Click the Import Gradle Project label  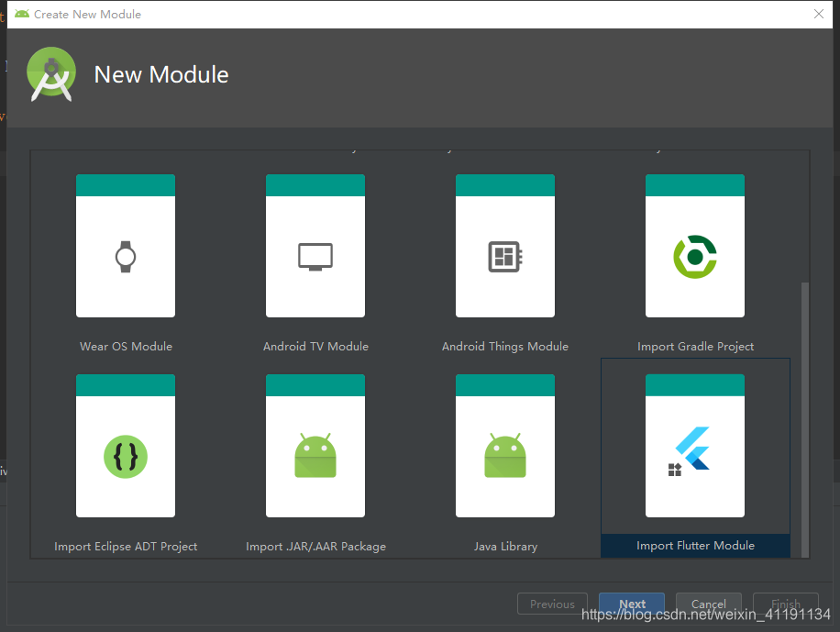point(695,347)
